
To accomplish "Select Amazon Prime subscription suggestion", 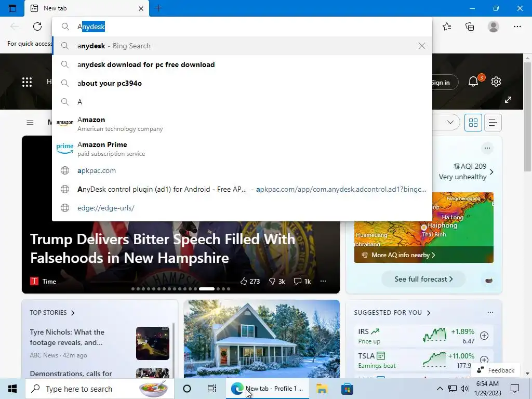I will click(242, 149).
